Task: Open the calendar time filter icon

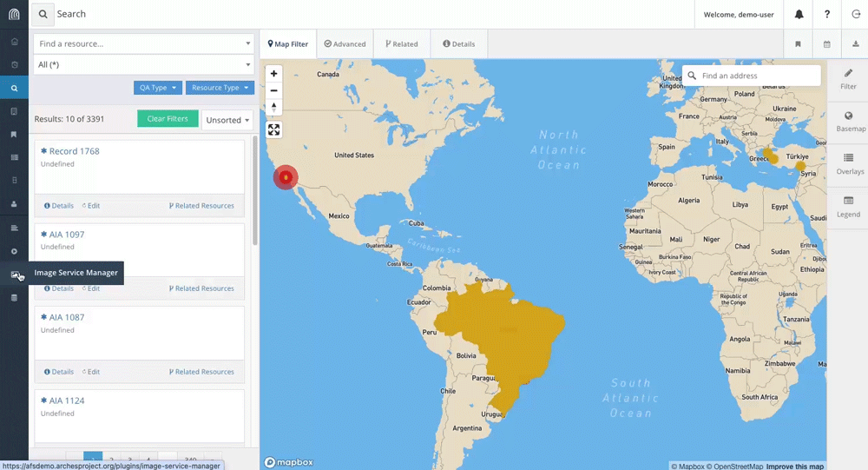Action: 826,43
